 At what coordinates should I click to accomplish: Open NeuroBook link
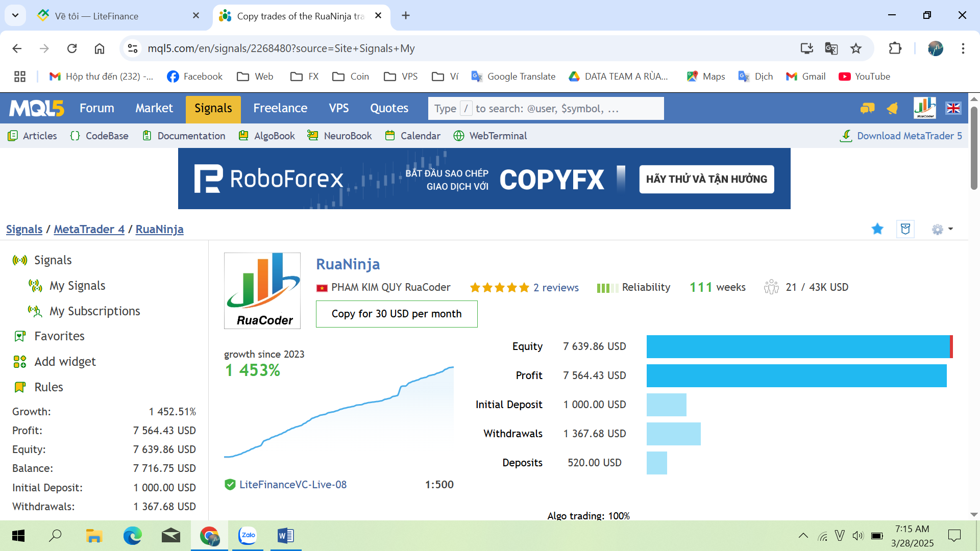coord(339,136)
